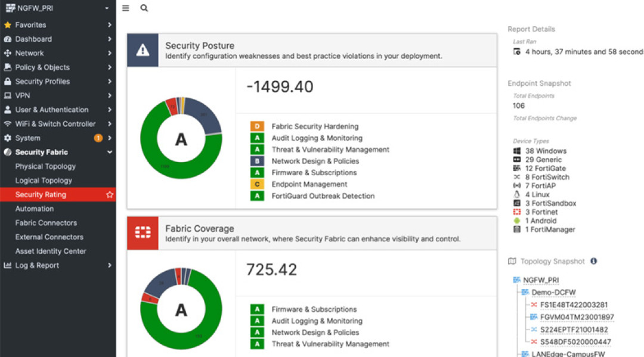Open Fabric Security Hardening category
Viewport: 644px width, 357px height.
[x=315, y=126]
